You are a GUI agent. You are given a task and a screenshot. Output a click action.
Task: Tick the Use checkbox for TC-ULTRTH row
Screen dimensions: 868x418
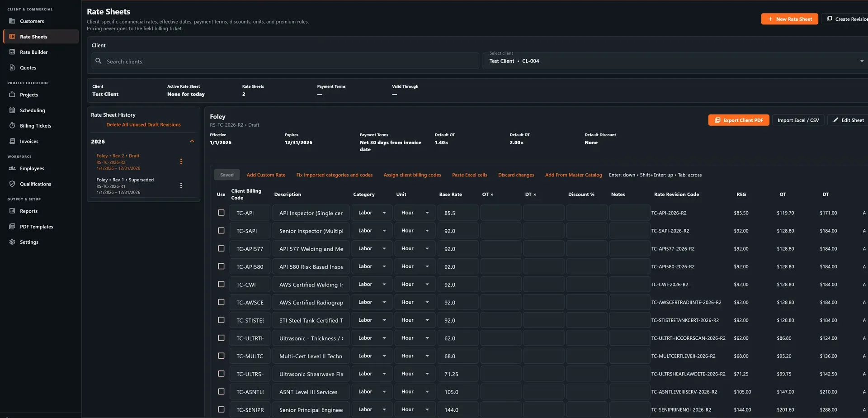pos(221,338)
